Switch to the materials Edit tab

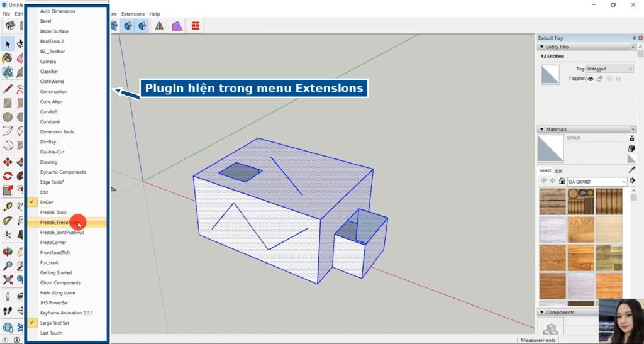pos(559,171)
